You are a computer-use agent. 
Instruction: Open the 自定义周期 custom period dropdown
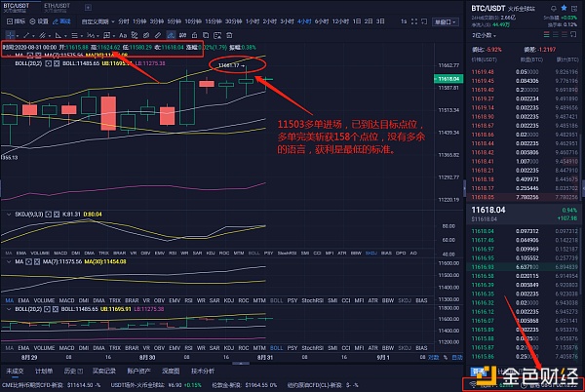[x=97, y=21]
